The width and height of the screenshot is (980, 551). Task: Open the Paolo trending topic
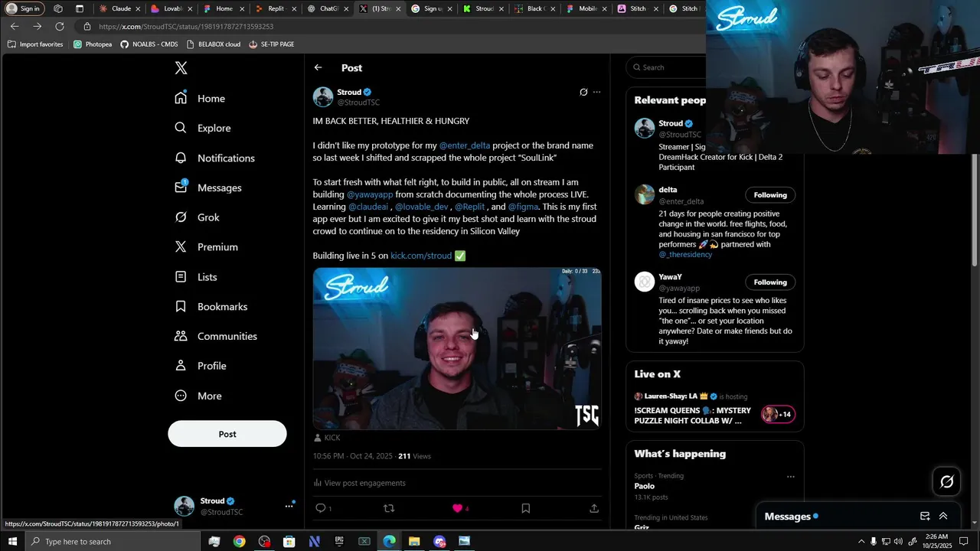click(x=645, y=486)
